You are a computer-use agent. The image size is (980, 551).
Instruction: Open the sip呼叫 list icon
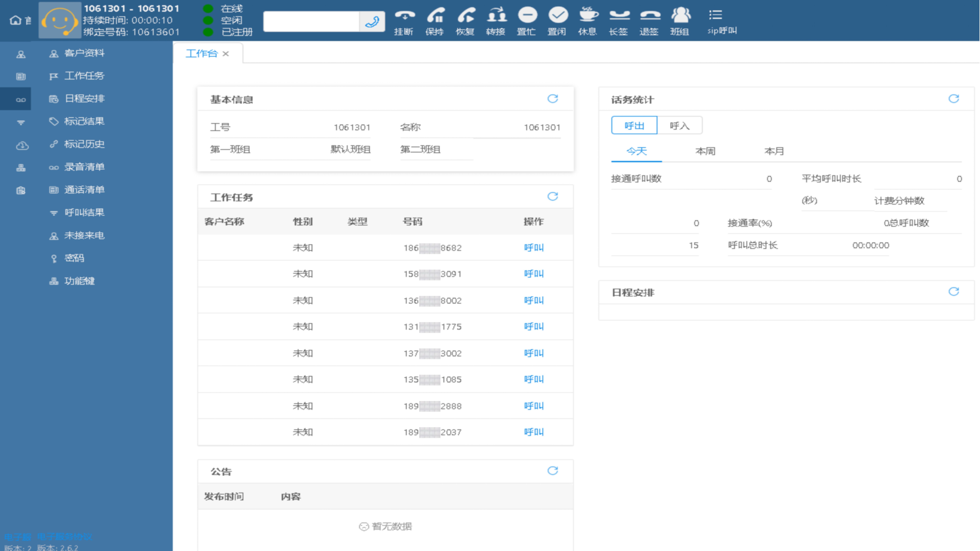point(716,15)
